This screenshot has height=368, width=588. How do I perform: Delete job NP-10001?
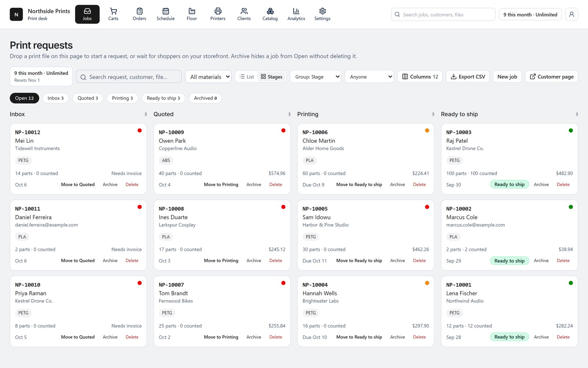click(x=563, y=337)
